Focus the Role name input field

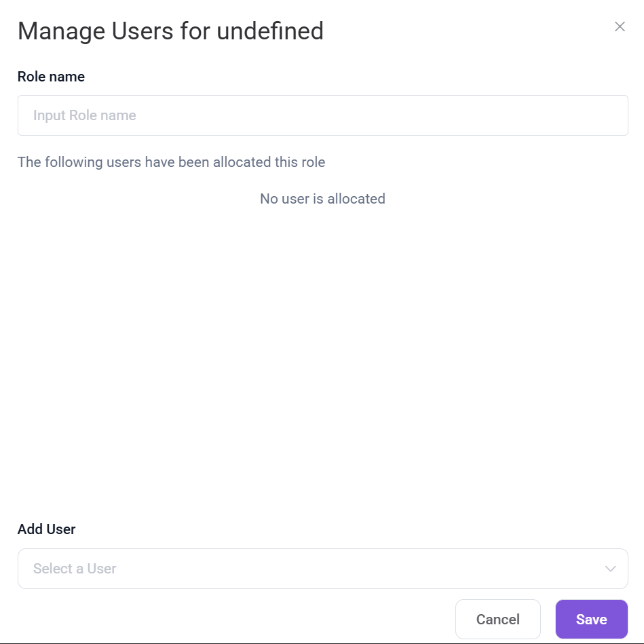point(322,115)
